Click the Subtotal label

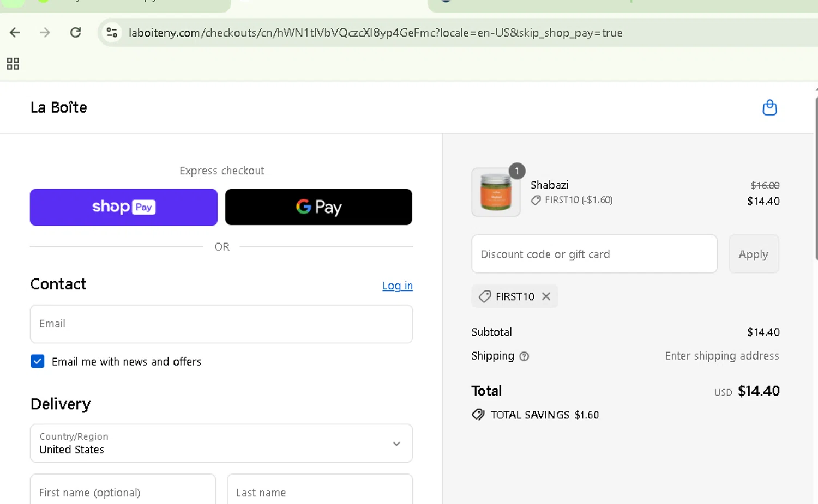click(491, 332)
